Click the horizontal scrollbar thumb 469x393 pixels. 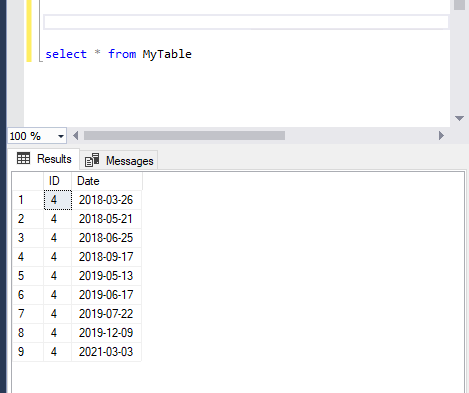tap(184, 136)
